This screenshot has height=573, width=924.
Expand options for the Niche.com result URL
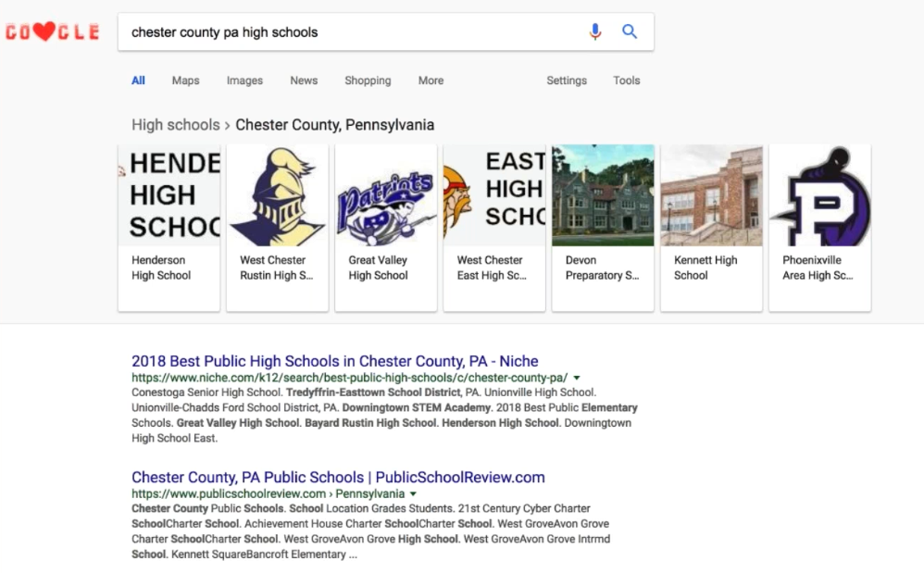(x=576, y=378)
